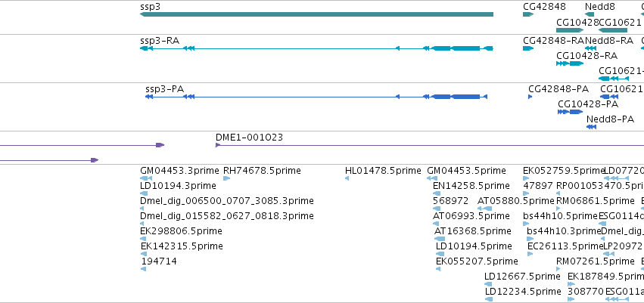Click GM04453.5prime EST label

coord(467,171)
